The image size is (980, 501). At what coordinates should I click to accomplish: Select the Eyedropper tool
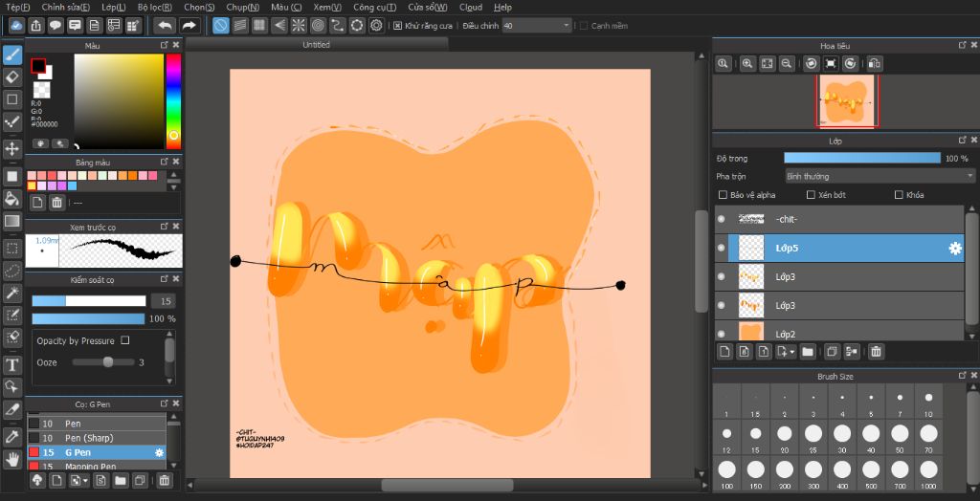[x=11, y=437]
